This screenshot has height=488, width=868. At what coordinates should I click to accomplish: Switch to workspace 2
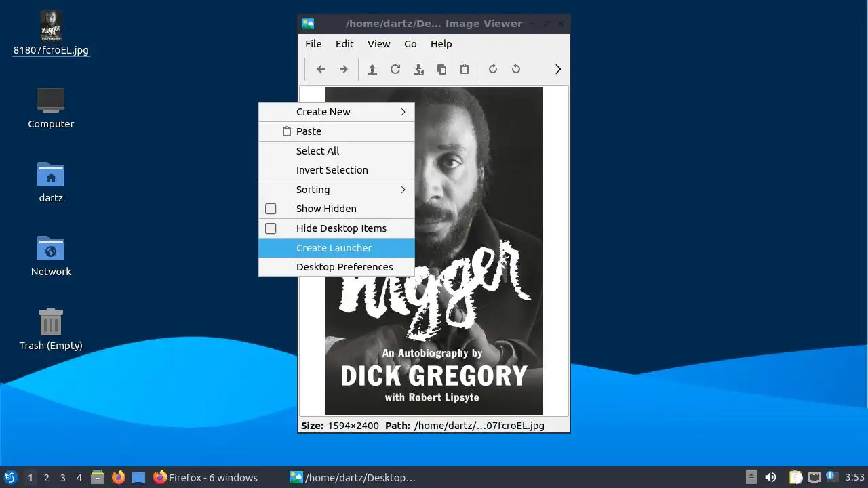pos(46,478)
